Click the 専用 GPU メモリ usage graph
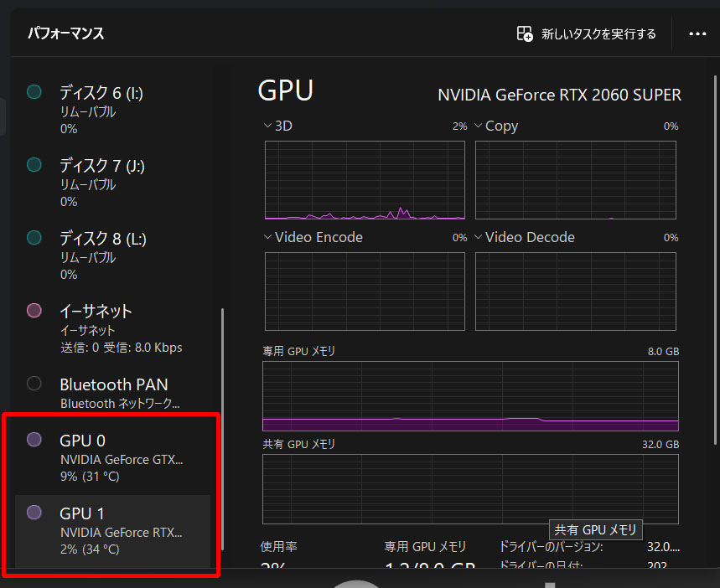The height and width of the screenshot is (588, 720). tap(470, 396)
